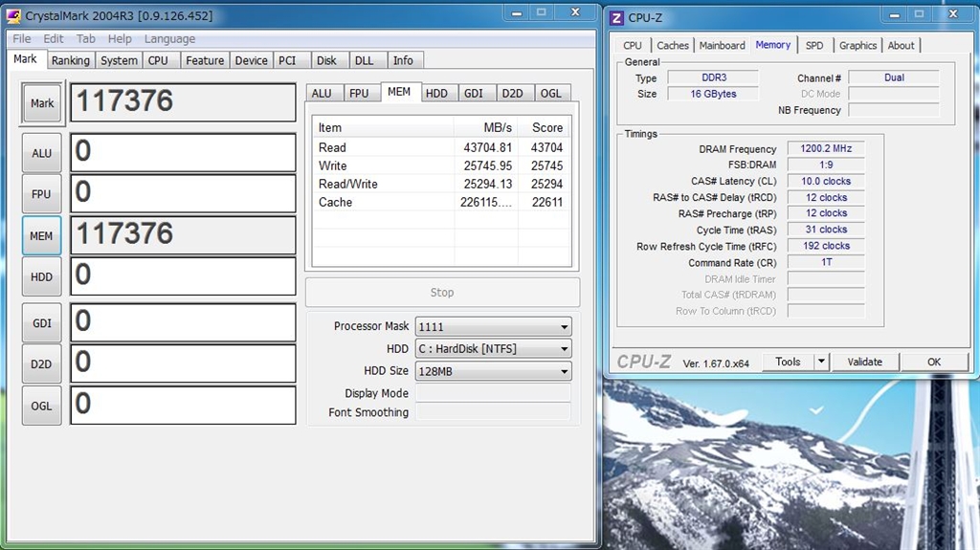Open the Feature tab
980x550 pixels.
205,60
